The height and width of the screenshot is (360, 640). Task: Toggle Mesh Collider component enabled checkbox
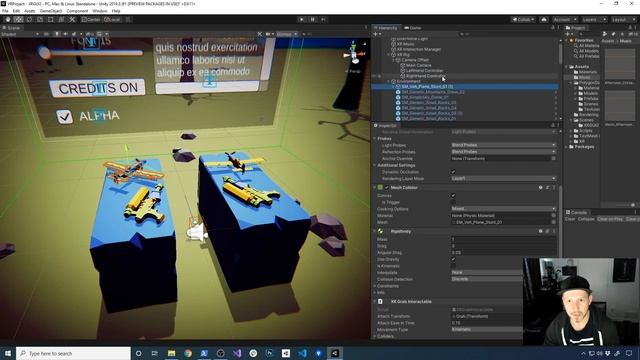point(387,187)
